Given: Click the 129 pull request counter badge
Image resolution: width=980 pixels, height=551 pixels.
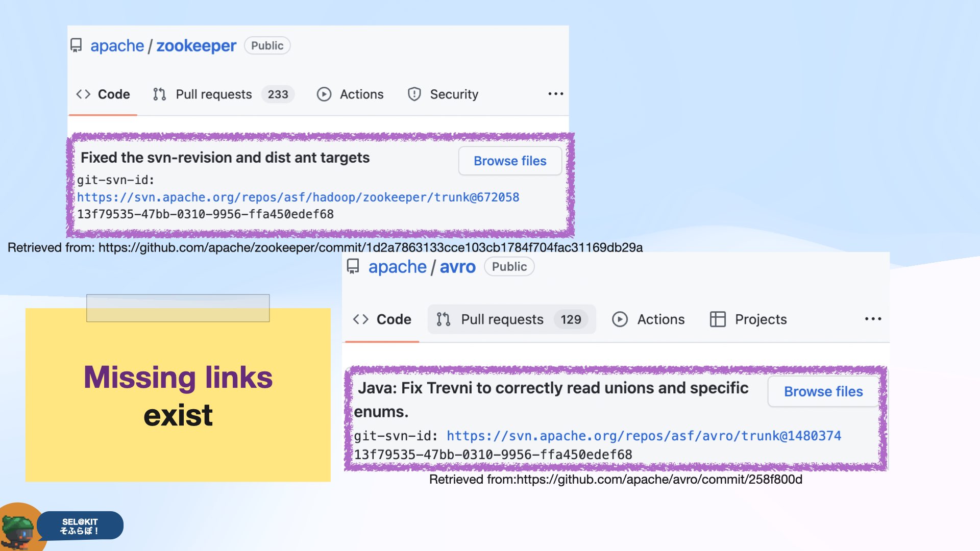Looking at the screenshot, I should [571, 319].
